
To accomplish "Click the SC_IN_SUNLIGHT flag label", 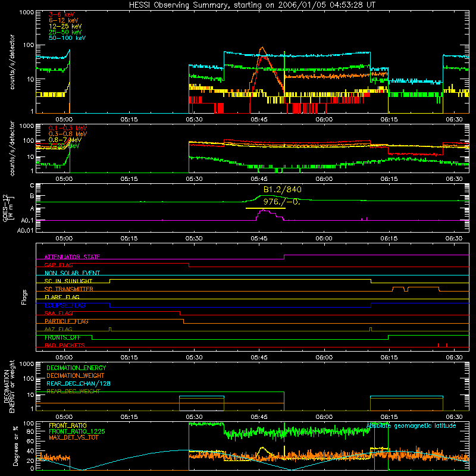I will [x=68, y=281].
